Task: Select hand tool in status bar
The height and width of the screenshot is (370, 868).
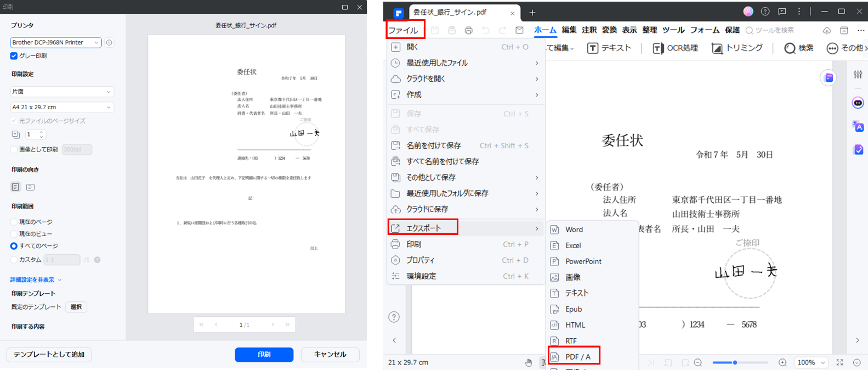Action: point(528,362)
